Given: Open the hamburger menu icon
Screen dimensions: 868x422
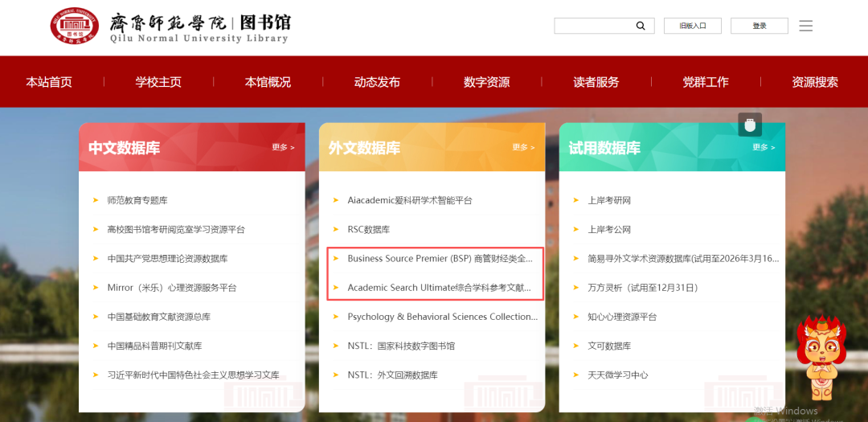Looking at the screenshot, I should pyautogui.click(x=805, y=26).
